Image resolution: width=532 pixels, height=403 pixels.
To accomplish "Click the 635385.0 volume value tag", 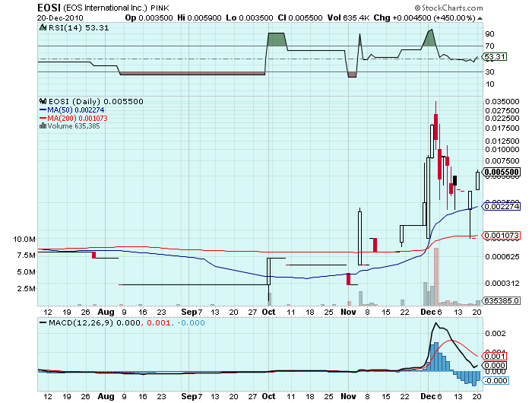I will tap(503, 301).
